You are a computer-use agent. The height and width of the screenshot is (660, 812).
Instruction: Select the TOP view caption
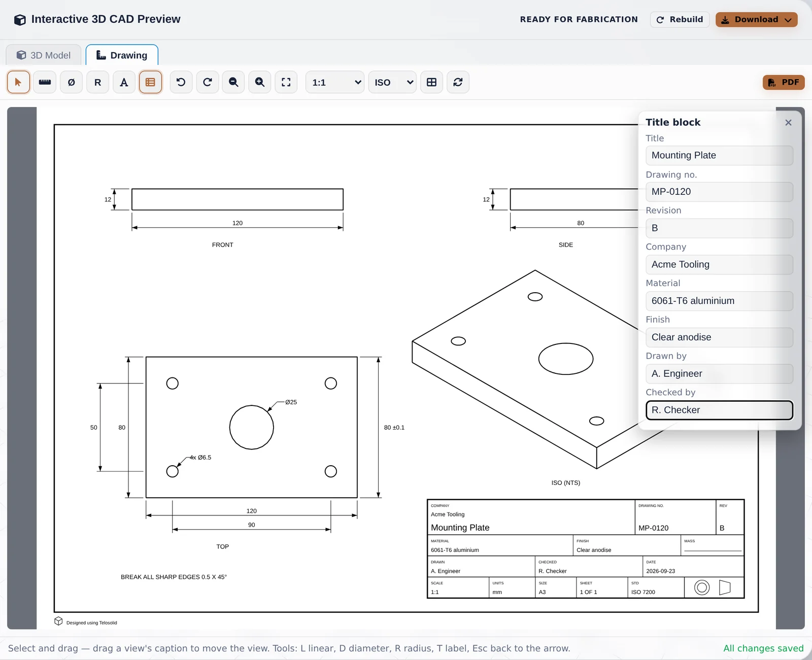pos(223,546)
